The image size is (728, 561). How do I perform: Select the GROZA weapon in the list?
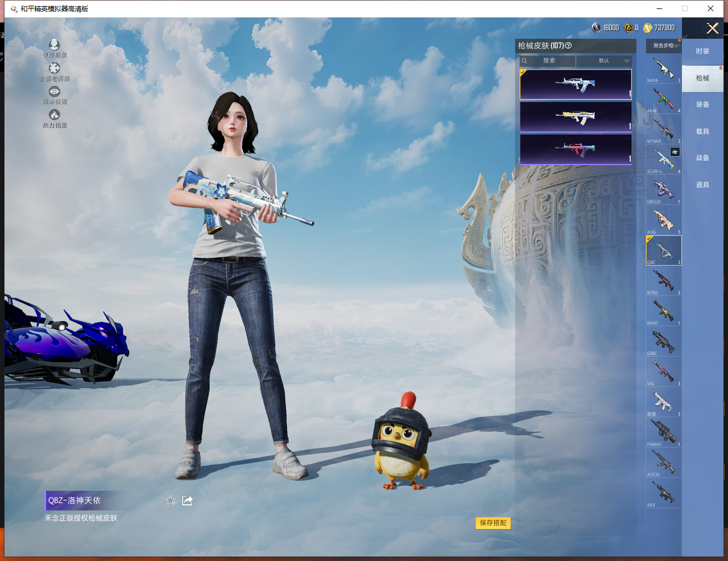[x=663, y=190]
